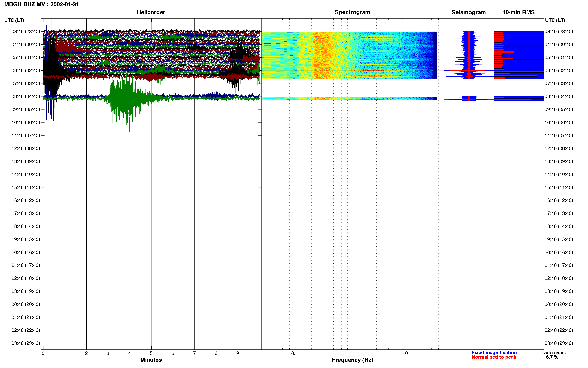This screenshot has height=368, width=588.
Task: Click left time label '20:40 (16:40)'
Action: pos(26,252)
